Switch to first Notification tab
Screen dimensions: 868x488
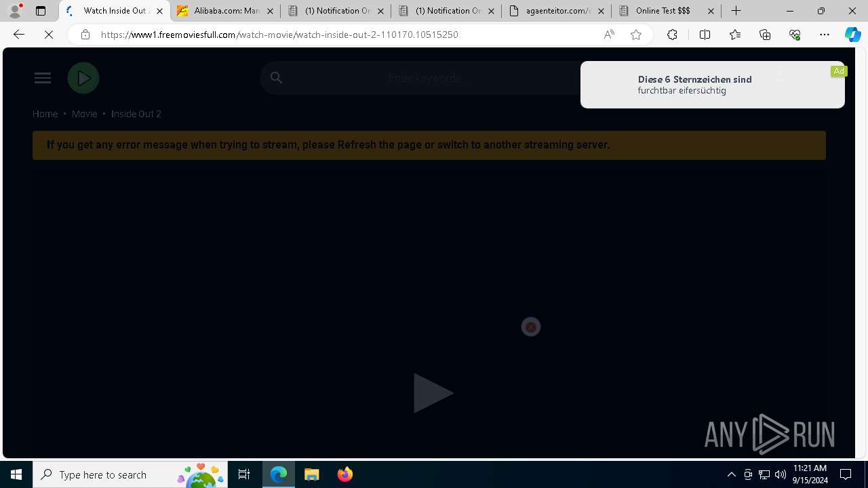(x=335, y=11)
